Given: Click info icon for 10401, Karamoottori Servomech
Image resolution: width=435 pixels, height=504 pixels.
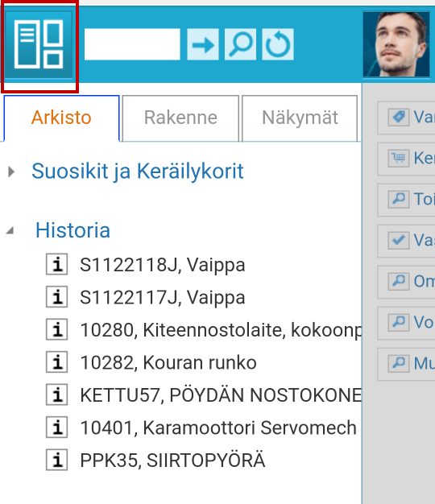Looking at the screenshot, I should [57, 428].
